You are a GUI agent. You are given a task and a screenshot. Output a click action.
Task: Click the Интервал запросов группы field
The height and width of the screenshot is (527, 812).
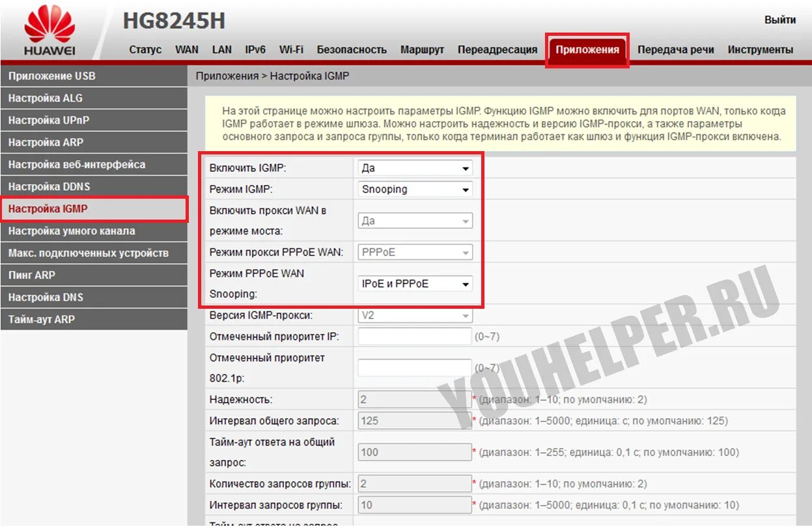[415, 505]
